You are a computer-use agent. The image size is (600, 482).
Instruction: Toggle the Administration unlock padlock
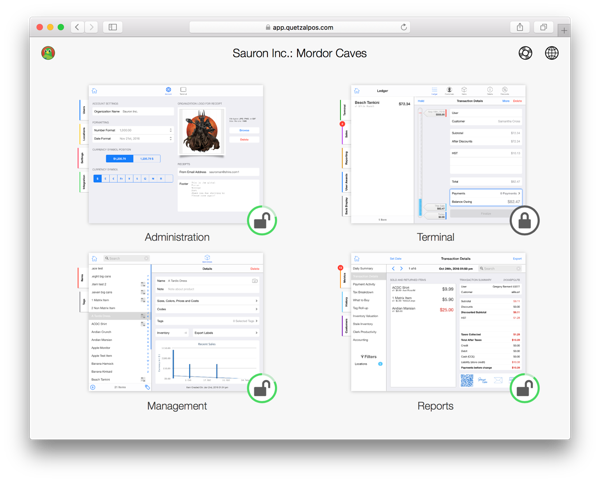(x=262, y=220)
